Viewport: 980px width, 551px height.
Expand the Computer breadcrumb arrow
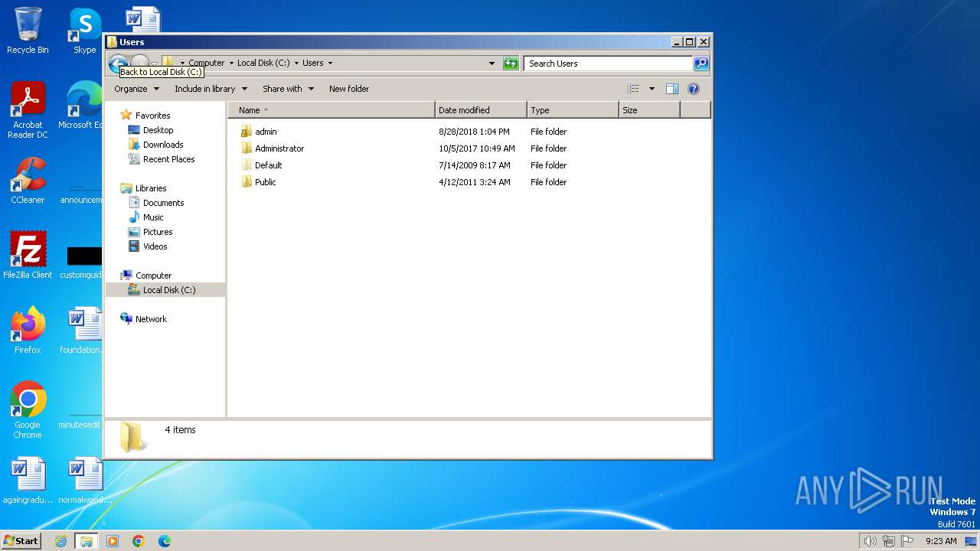point(231,64)
